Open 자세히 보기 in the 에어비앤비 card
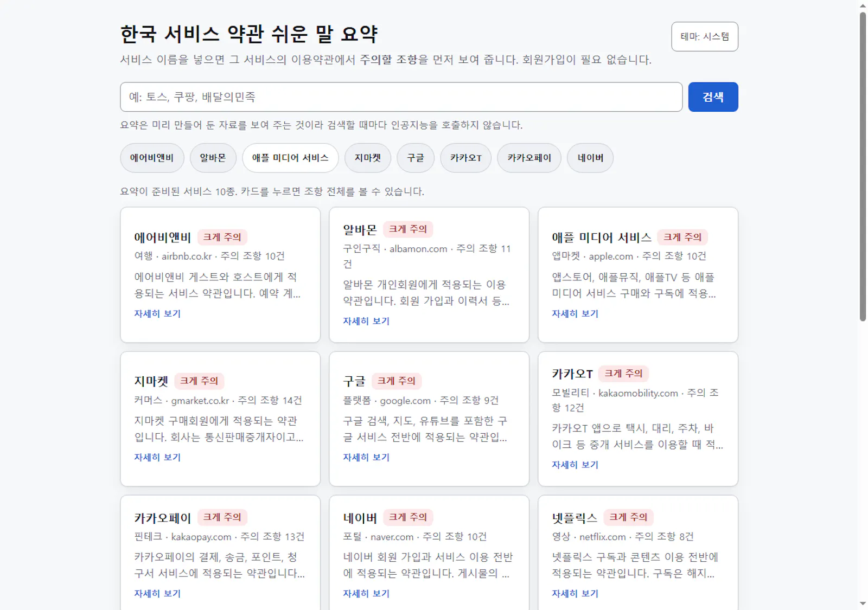868x610 pixels. [157, 313]
